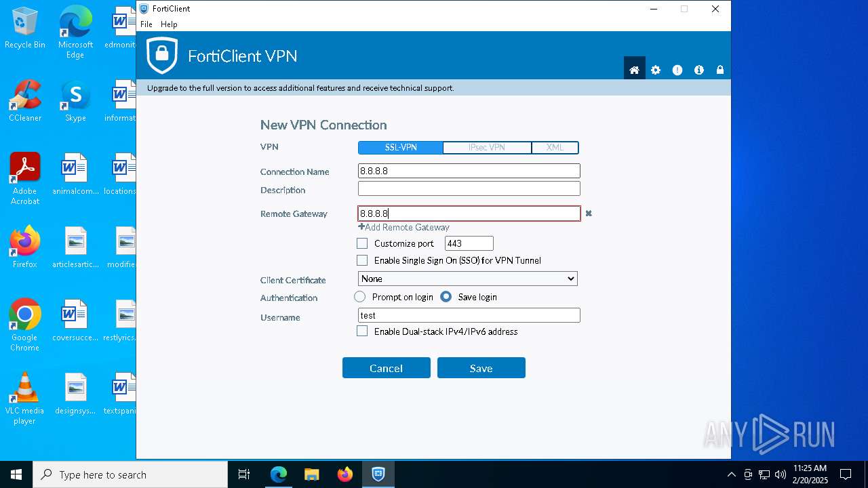Click the Connection Name field

[x=469, y=171]
